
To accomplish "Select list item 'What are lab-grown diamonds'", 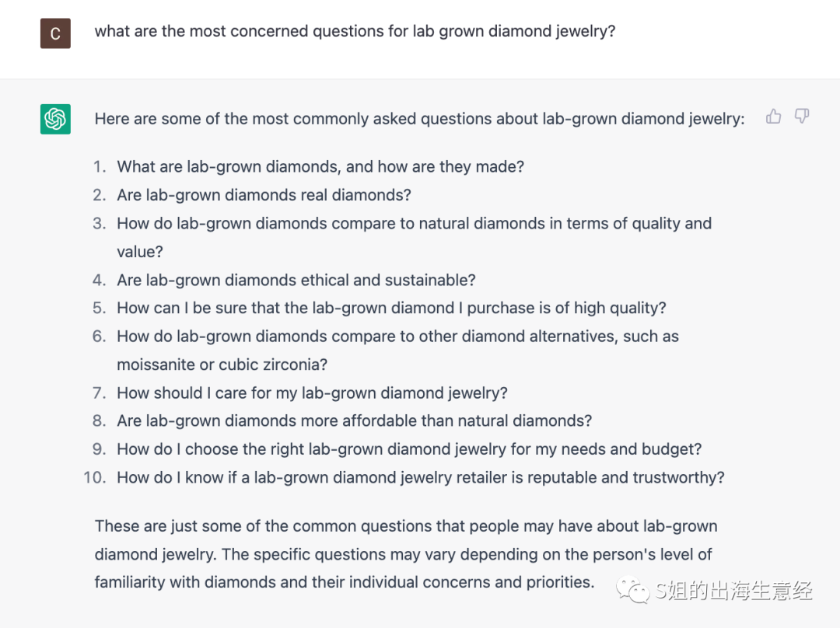I will (x=320, y=166).
